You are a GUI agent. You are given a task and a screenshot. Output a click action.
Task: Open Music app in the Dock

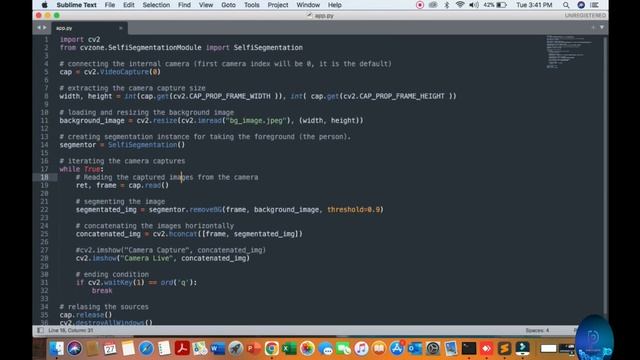pyautogui.click(x=361, y=348)
